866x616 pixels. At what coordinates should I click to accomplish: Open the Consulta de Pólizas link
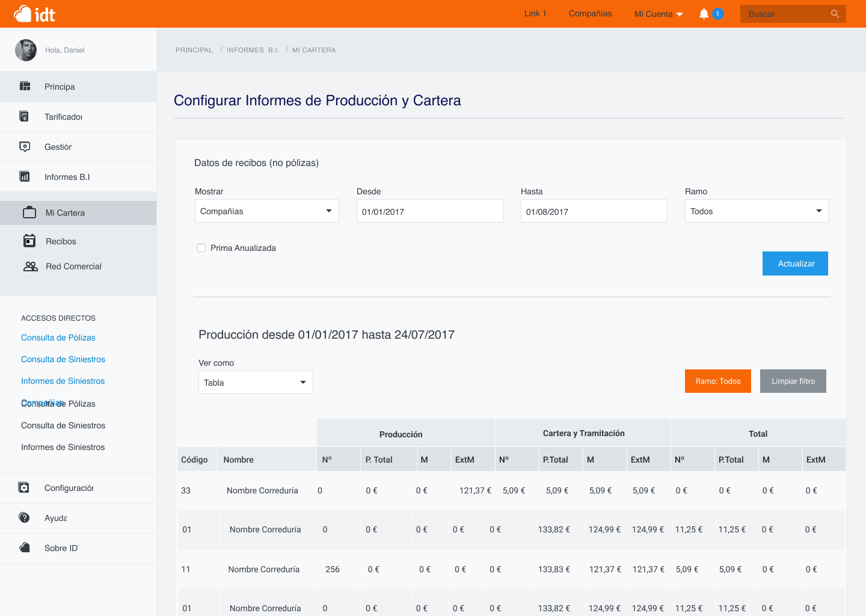tap(58, 338)
